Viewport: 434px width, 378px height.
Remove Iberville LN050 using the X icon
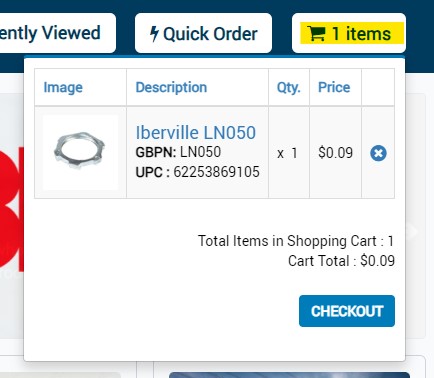point(378,153)
